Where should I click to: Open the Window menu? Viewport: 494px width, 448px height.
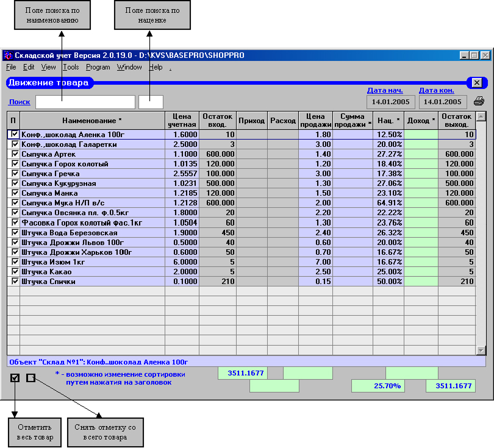coord(129,67)
